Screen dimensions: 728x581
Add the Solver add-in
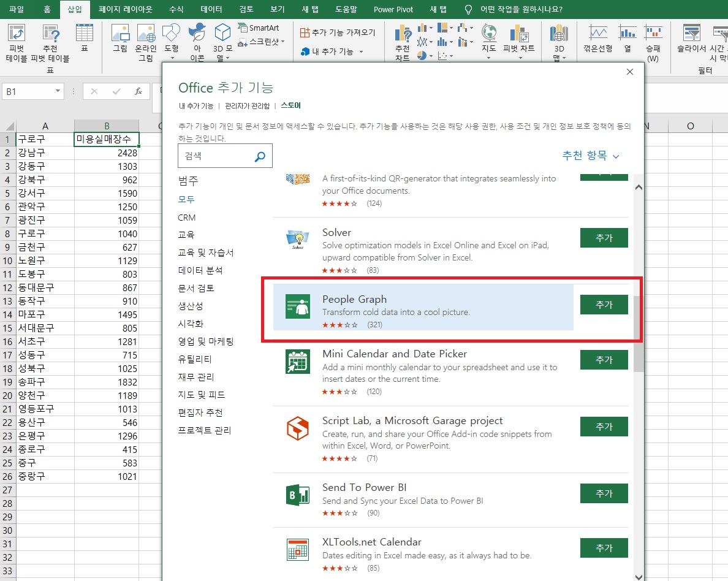(x=604, y=238)
